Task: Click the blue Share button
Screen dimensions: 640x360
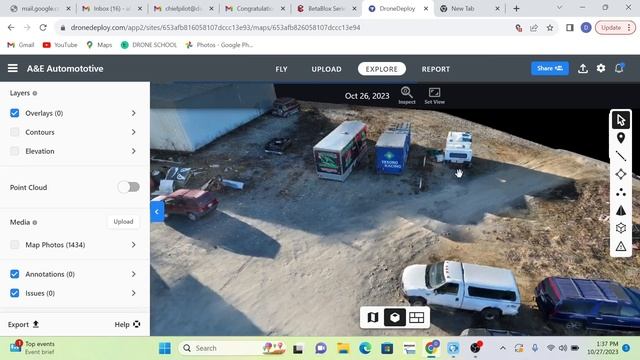Action: pos(549,68)
